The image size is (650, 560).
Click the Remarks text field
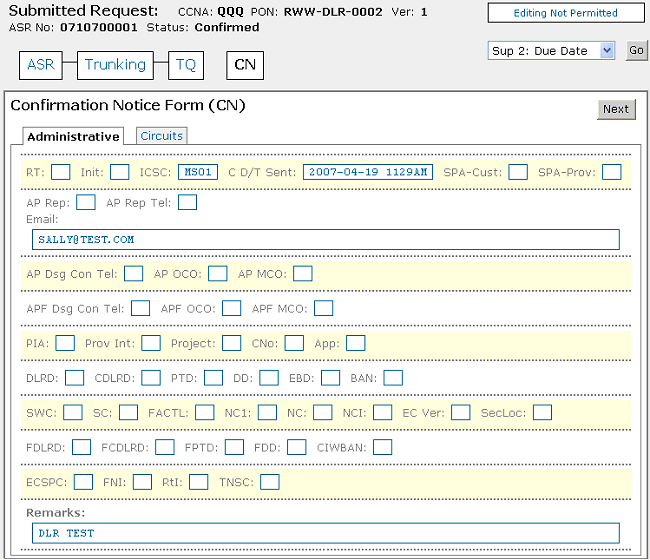tap(325, 533)
